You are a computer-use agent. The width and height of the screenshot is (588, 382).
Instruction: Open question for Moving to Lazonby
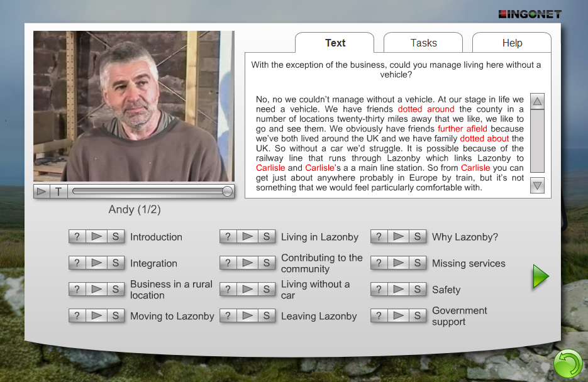click(x=77, y=315)
